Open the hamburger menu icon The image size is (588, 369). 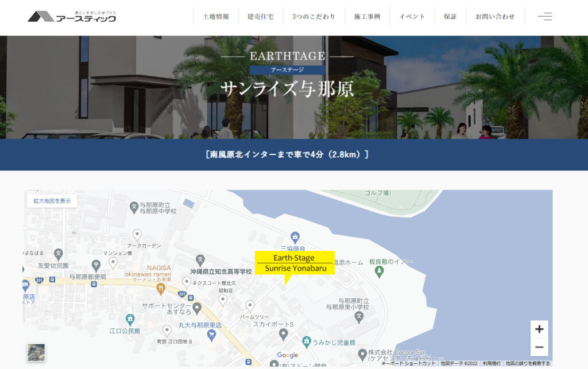(544, 17)
